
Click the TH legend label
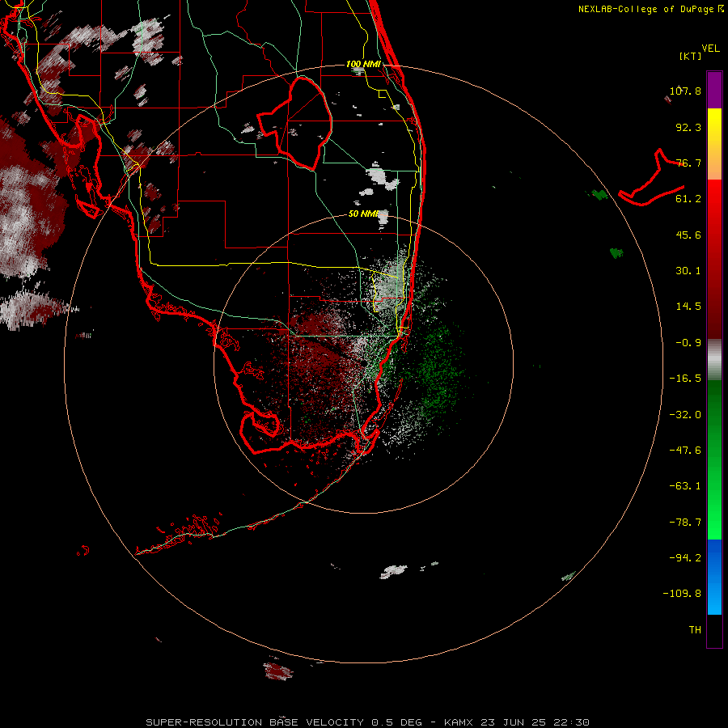[695, 630]
